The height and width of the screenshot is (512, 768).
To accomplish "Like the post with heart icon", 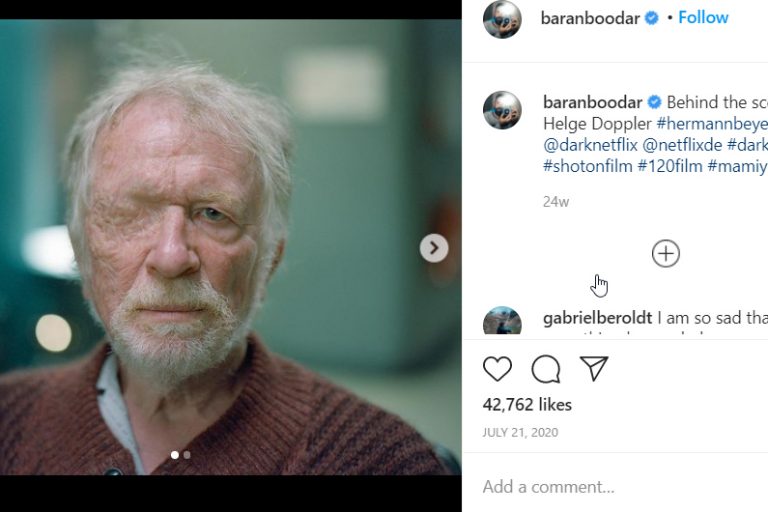I will pos(497,369).
